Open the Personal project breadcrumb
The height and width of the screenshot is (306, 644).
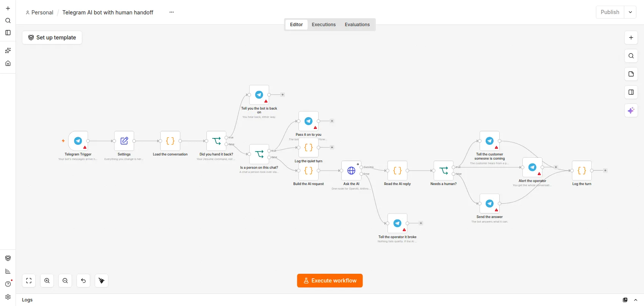click(39, 13)
